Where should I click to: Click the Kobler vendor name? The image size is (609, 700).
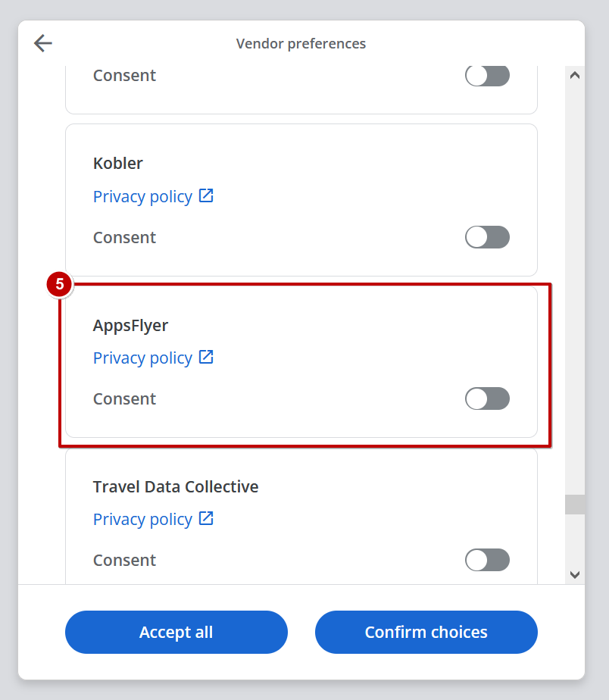pos(117,163)
